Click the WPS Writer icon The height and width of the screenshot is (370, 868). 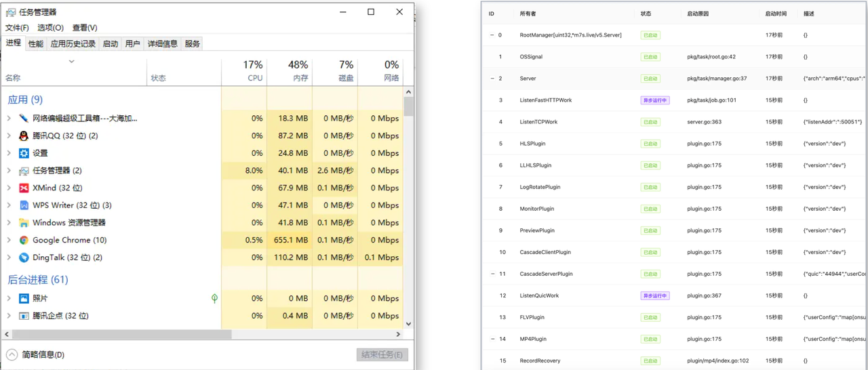[24, 205]
